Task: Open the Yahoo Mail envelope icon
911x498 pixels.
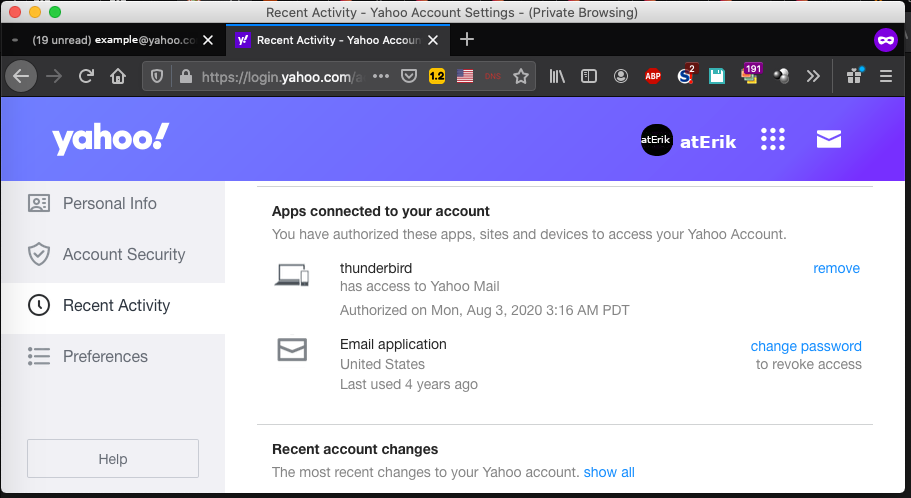Action: [x=828, y=140]
